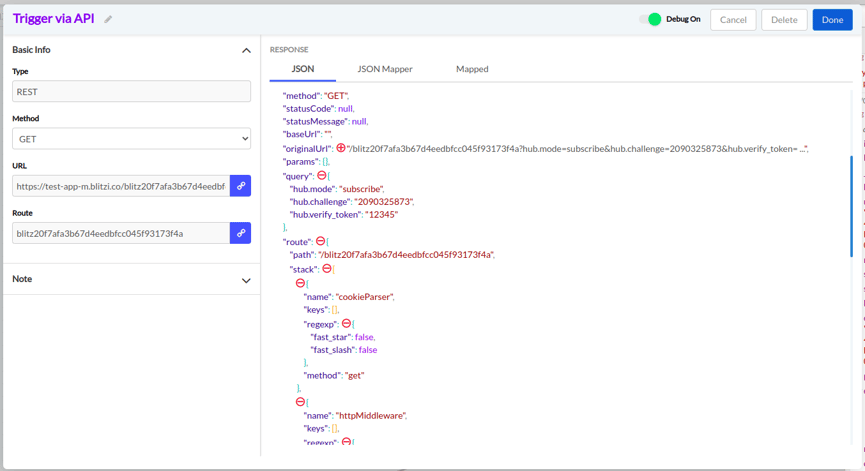
Task: Switch to the JSON Mapper tab
Action: [385, 69]
